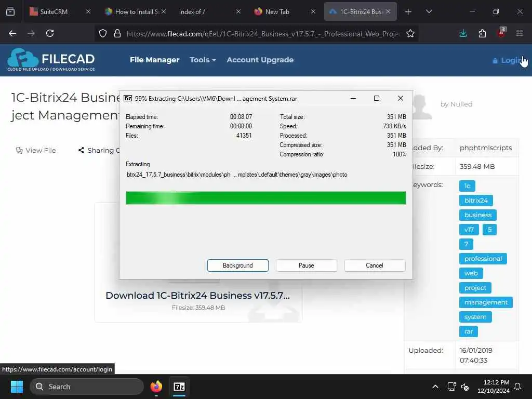532x399 pixels.
Task: Bookmark this page with the star
Action: [x=410, y=33]
